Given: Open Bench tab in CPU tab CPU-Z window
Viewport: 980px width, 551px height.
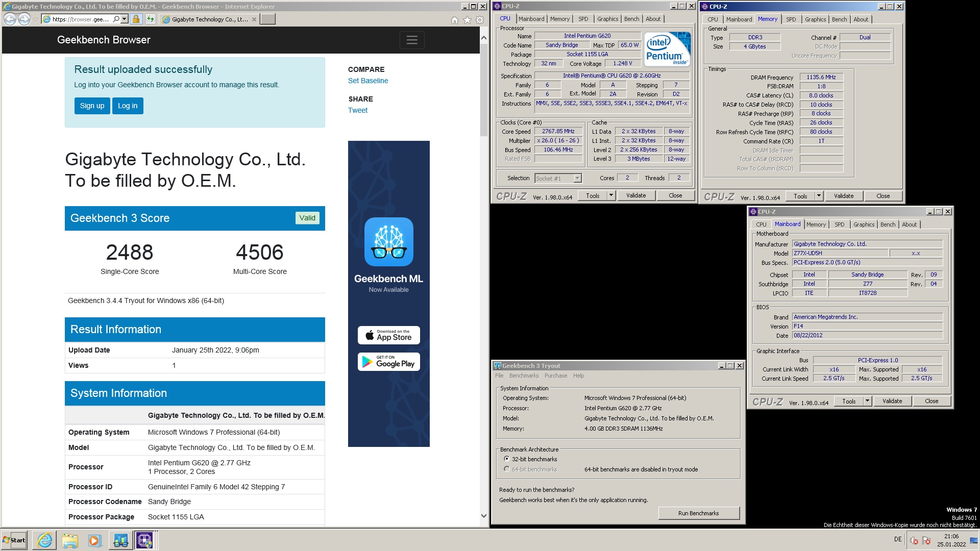Looking at the screenshot, I should (x=631, y=19).
